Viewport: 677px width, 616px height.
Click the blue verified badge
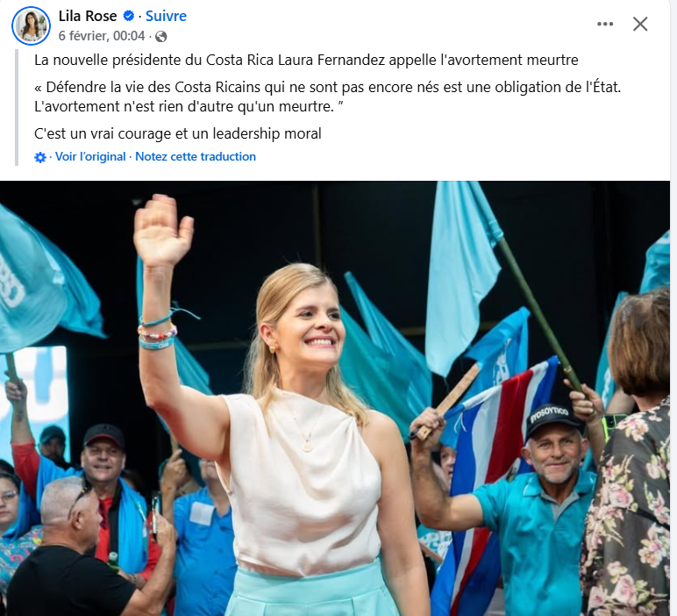click(128, 16)
